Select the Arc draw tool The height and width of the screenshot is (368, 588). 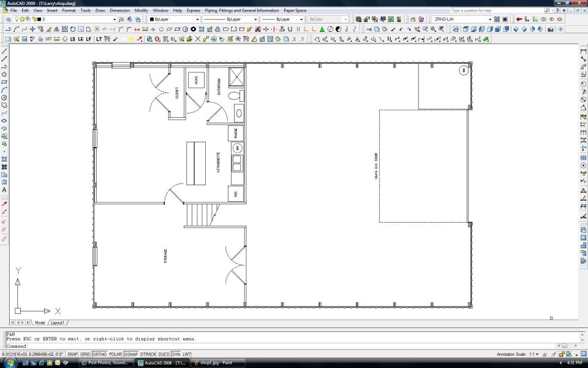(x=4, y=90)
